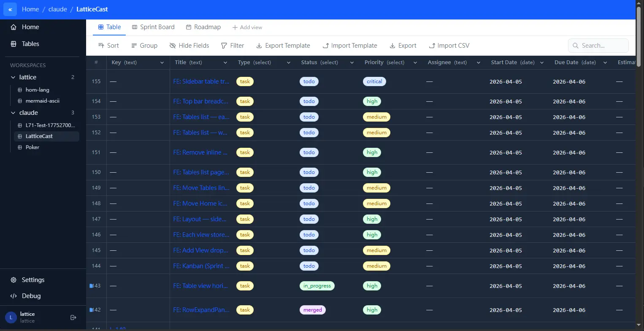Screen dimensions: 644x331
Task: Open row 154 'FE: Top bar breadc...' title link
Action: [x=201, y=101]
